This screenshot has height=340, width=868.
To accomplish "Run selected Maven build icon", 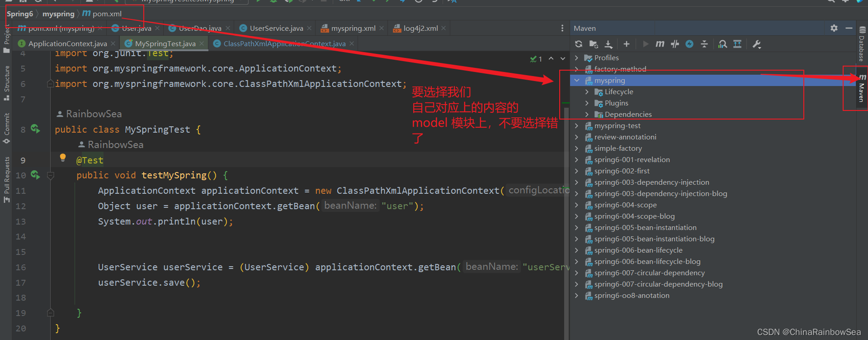I will 646,44.
